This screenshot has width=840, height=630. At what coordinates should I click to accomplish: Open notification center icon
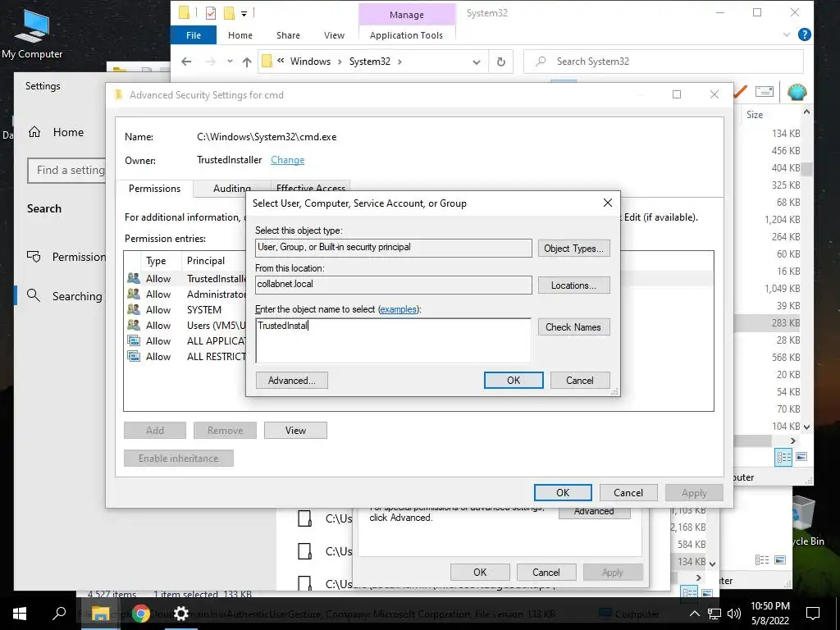(813, 614)
